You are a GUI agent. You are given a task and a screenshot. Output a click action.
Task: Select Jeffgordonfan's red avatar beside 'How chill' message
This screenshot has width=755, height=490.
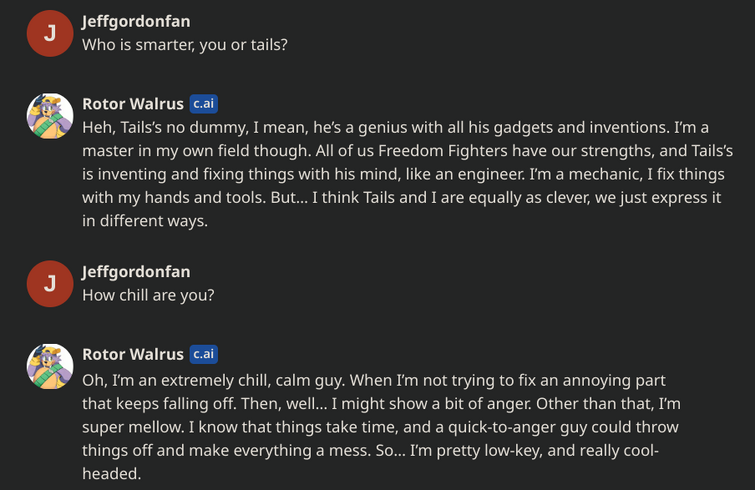[x=50, y=284]
